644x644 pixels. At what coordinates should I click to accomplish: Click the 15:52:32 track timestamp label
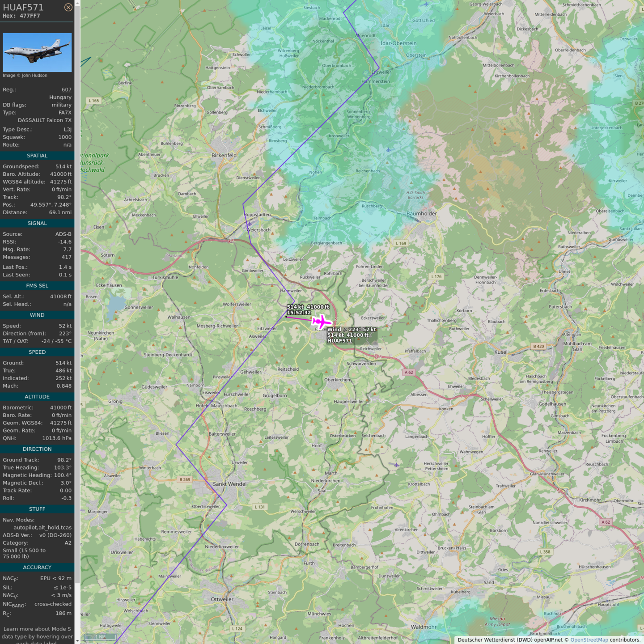tap(299, 313)
